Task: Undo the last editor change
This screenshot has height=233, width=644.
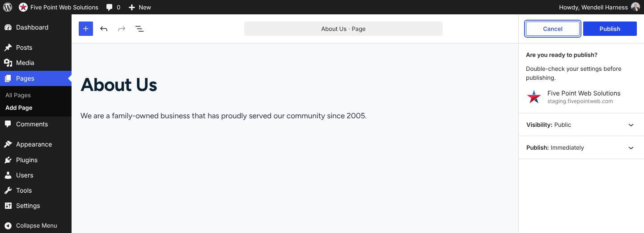Action: (x=104, y=29)
